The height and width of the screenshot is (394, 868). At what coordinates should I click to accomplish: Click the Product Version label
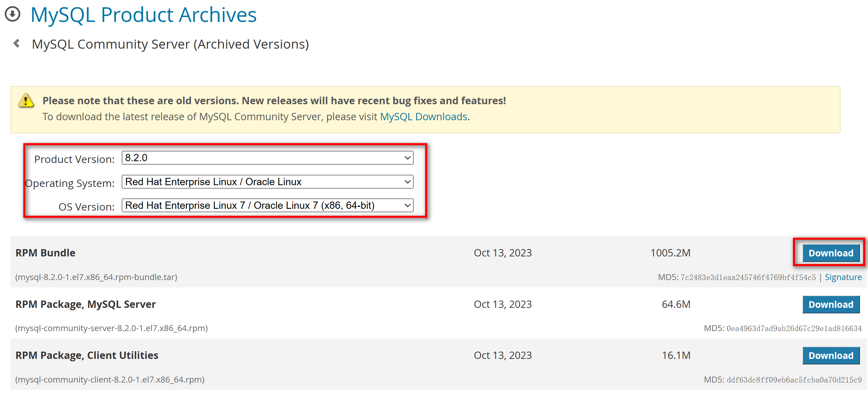click(x=74, y=159)
